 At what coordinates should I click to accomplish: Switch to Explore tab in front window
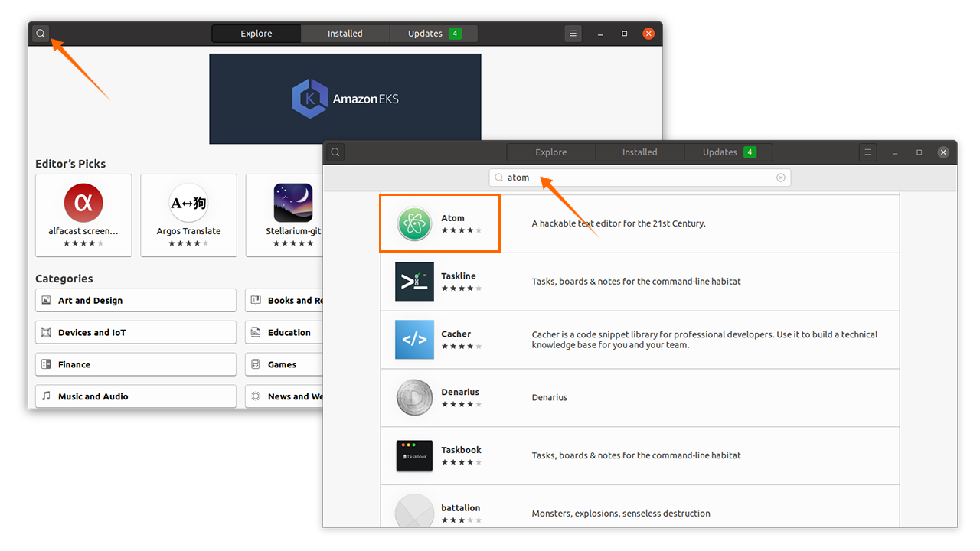pos(551,152)
